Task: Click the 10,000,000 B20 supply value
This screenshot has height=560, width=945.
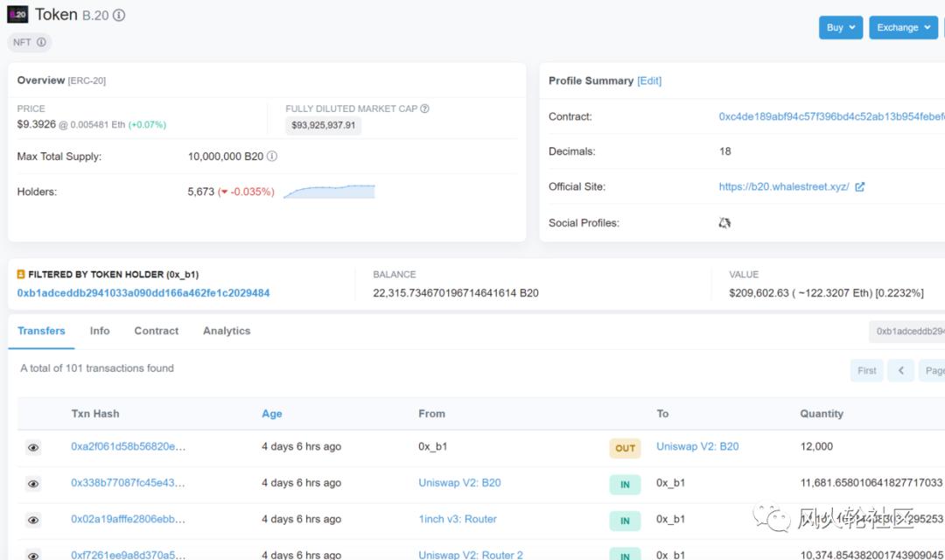Action: coord(226,156)
